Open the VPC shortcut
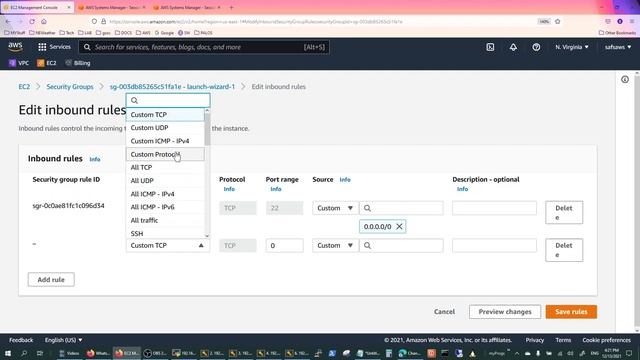640x360 pixels. tap(19, 63)
